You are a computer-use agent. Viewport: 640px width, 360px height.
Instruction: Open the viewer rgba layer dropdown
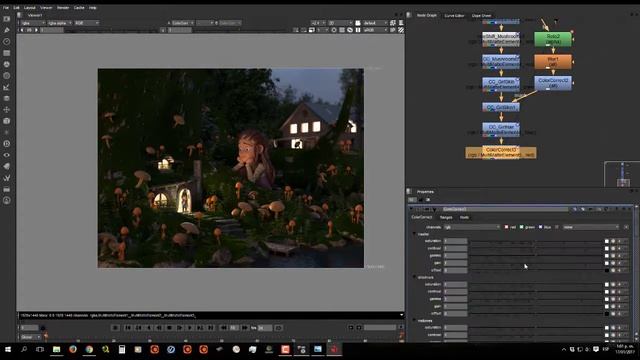[x=33, y=23]
